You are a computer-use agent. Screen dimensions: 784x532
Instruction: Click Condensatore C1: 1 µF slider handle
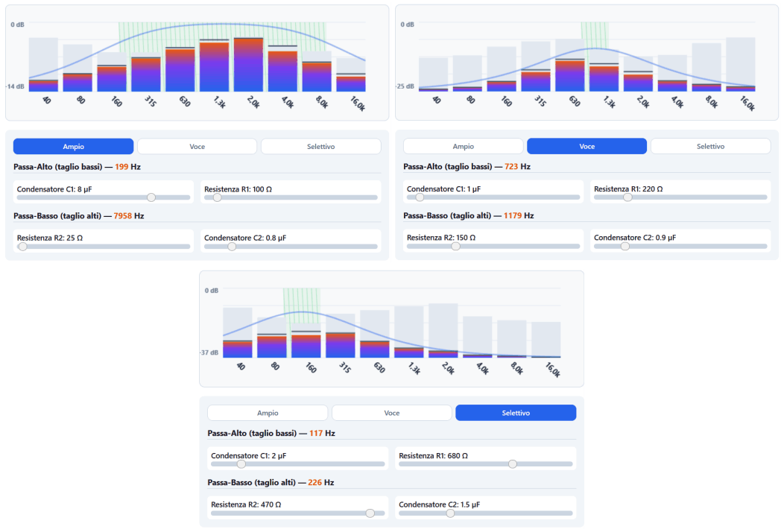420,197
